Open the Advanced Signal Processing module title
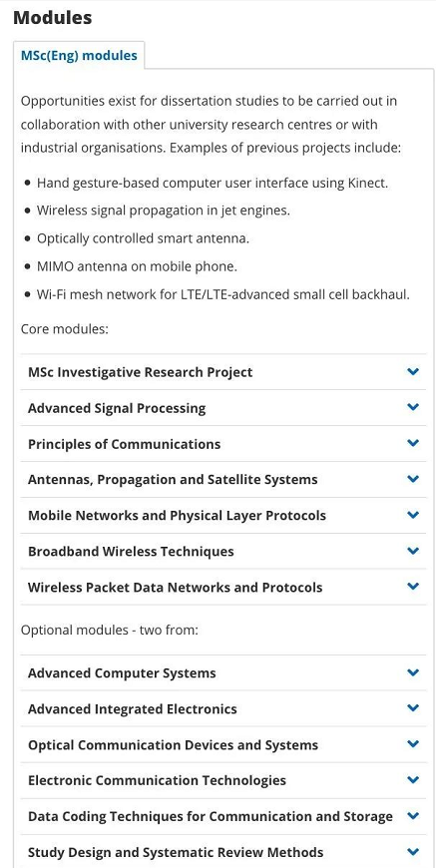The height and width of the screenshot is (868, 436). click(x=117, y=408)
